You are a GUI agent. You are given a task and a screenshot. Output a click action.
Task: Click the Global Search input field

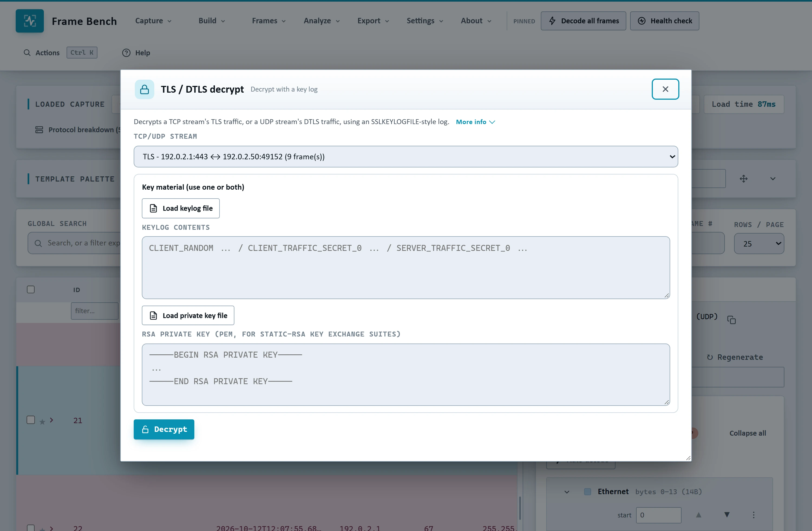(x=74, y=243)
